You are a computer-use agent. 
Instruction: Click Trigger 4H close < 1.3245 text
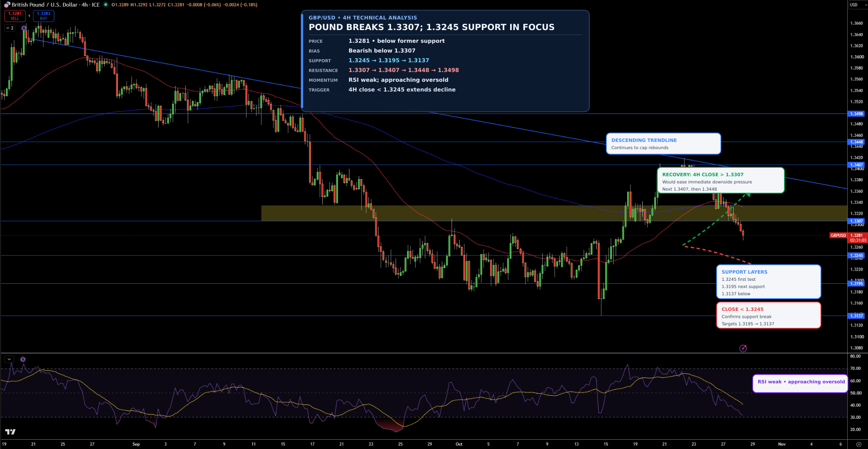click(402, 90)
